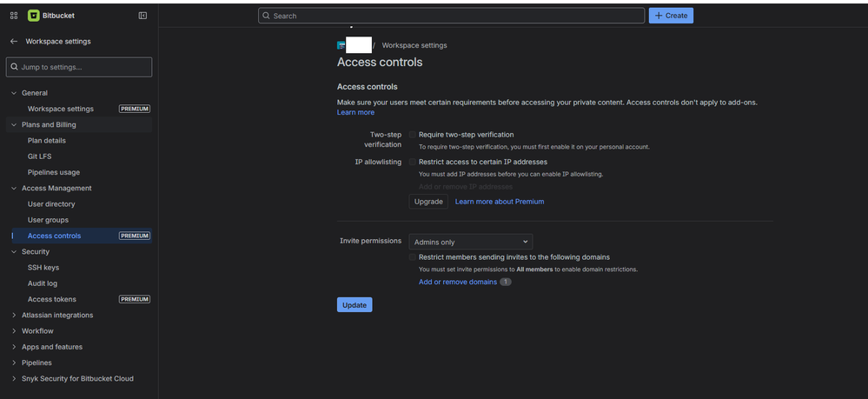868x399 pixels.
Task: Expand the Workflow section
Action: (x=14, y=331)
